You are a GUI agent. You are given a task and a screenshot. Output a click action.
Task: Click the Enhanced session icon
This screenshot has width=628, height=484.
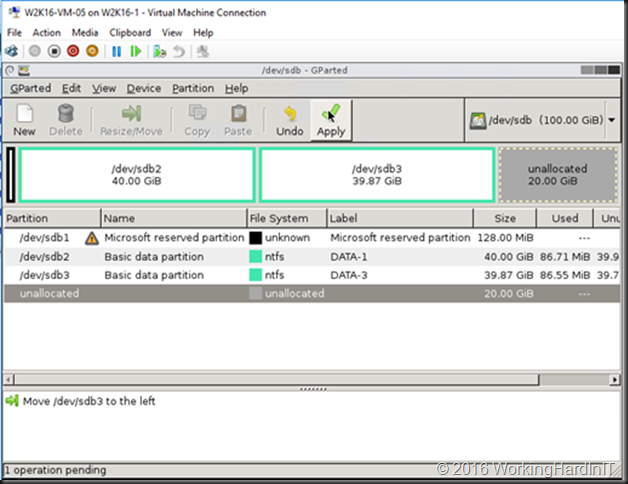coord(203,51)
